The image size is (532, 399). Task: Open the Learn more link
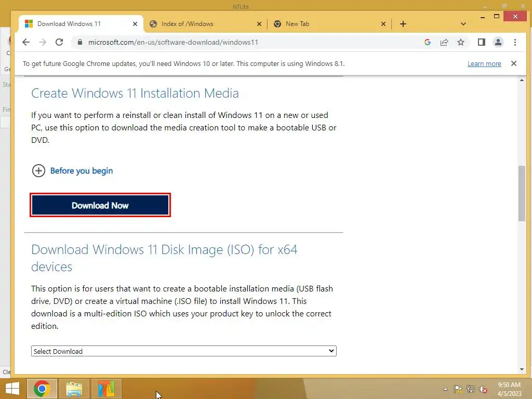[x=484, y=64]
